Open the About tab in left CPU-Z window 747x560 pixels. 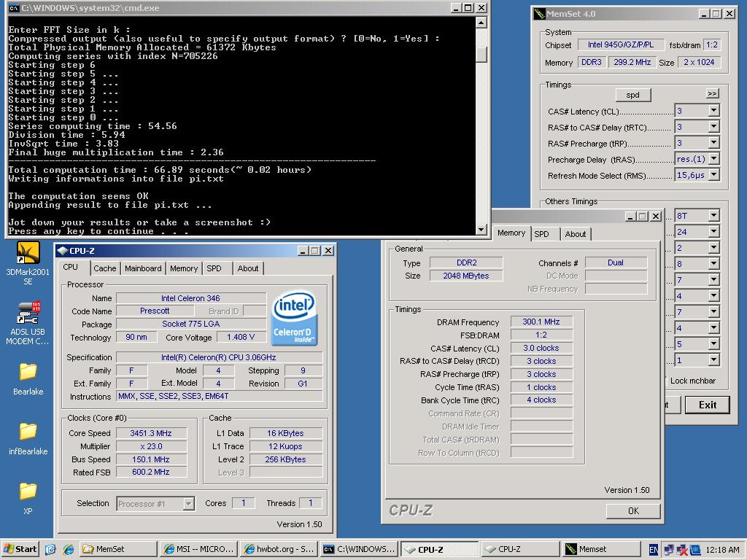pyautogui.click(x=248, y=268)
